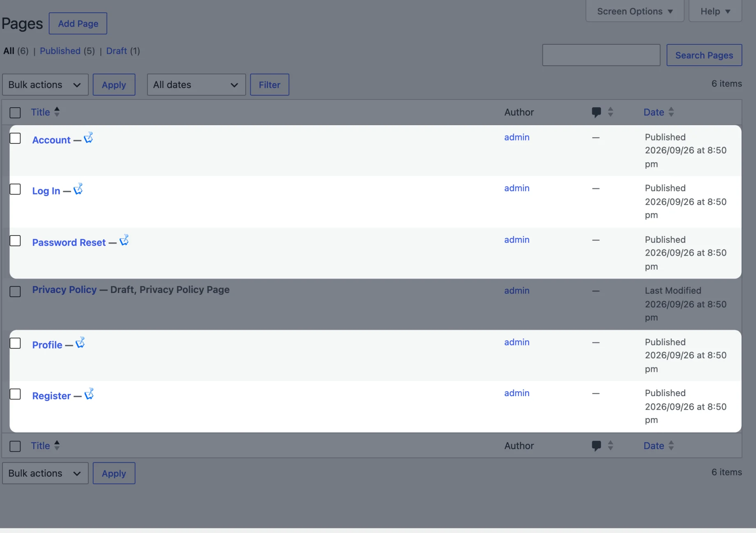Click the sort arrows beside footer Date
This screenshot has width=756, height=533.
(671, 445)
